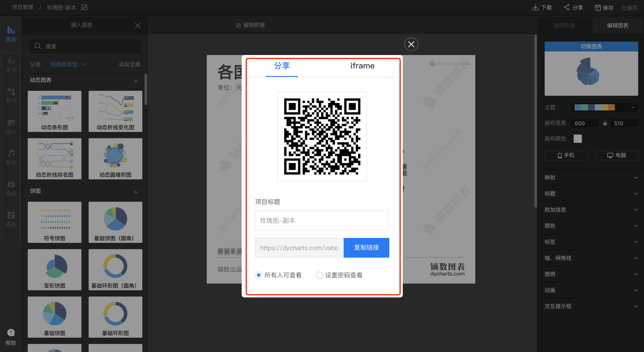Click the 分享 share icon in top bar
The height and width of the screenshot is (352, 644).
tap(567, 7)
